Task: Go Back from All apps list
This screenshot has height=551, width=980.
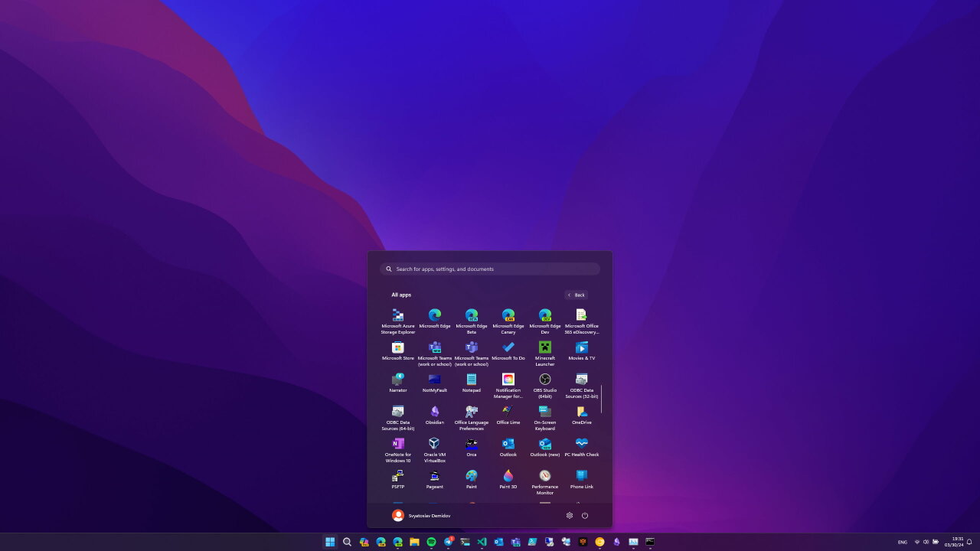Action: point(577,295)
